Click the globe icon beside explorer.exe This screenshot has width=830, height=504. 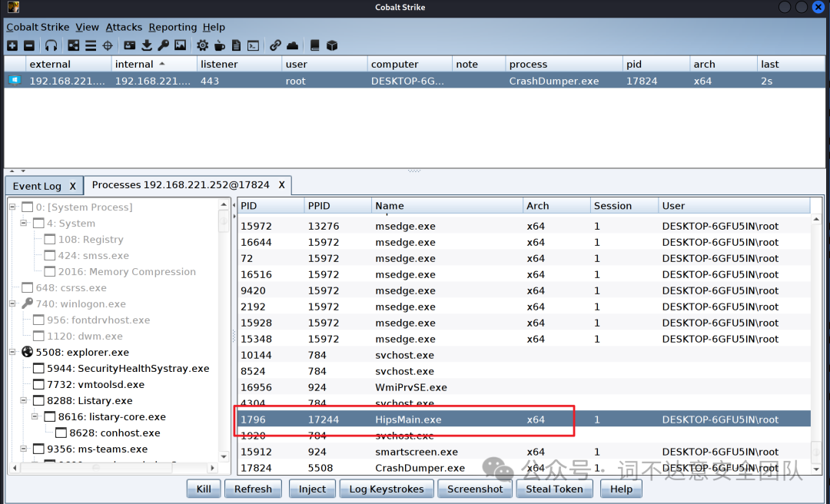27,352
